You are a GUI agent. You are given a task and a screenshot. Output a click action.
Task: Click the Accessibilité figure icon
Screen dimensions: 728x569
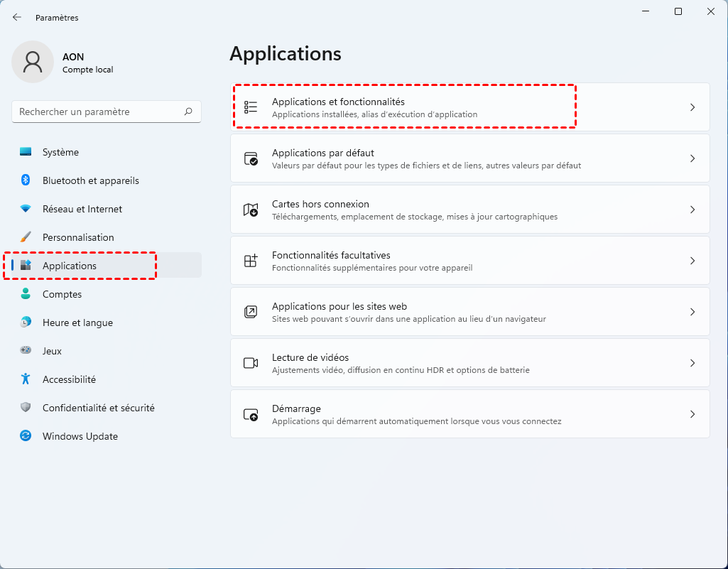point(26,379)
